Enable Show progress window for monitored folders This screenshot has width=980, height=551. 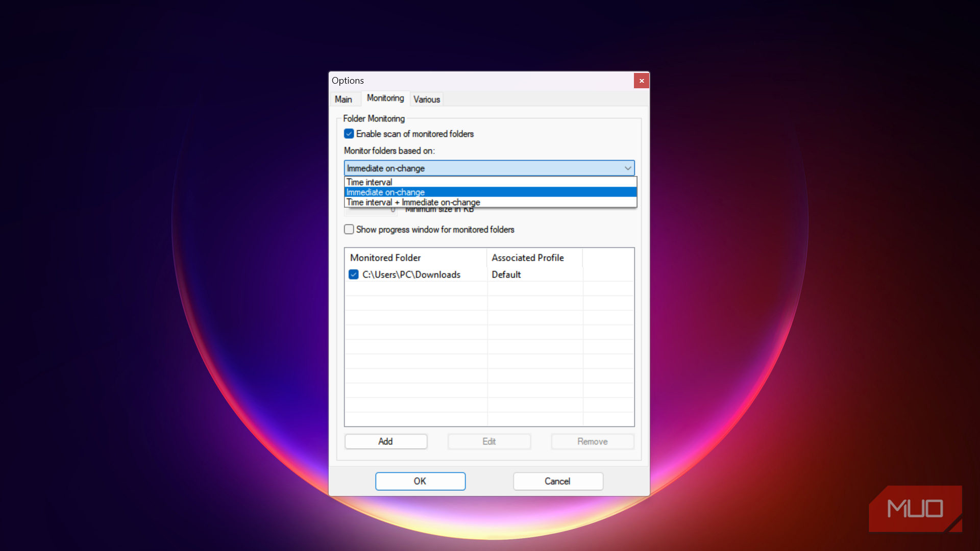[349, 230]
